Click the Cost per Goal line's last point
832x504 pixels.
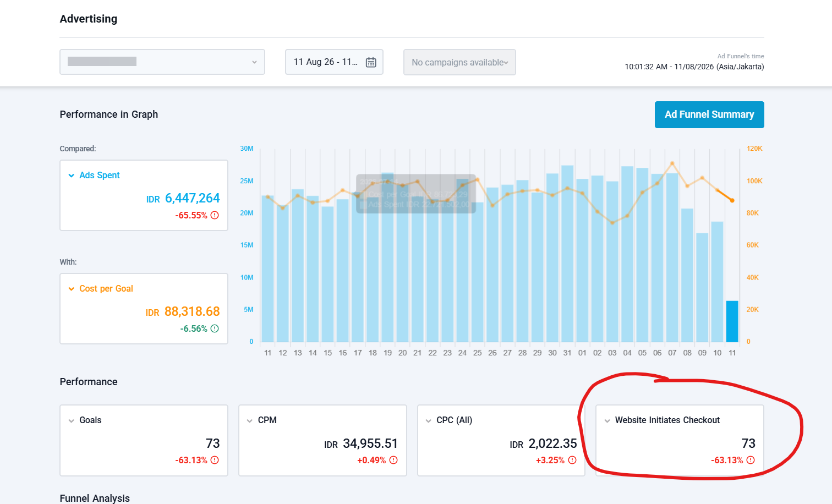pos(732,200)
